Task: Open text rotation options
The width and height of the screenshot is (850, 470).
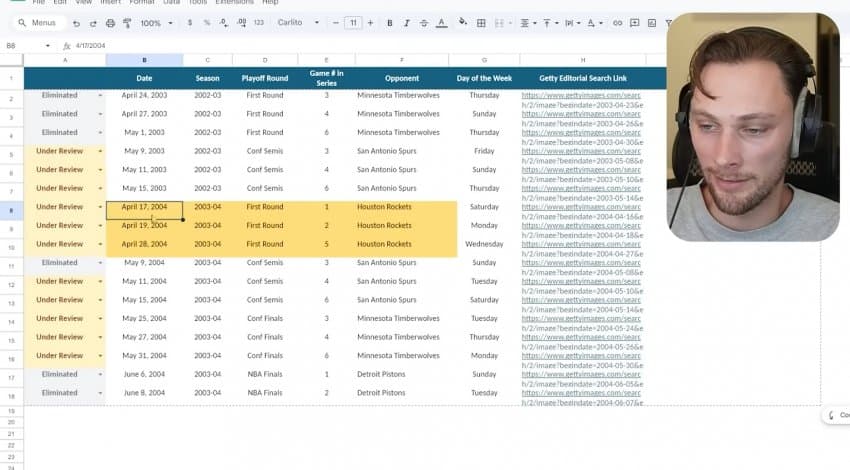Action: (595, 23)
